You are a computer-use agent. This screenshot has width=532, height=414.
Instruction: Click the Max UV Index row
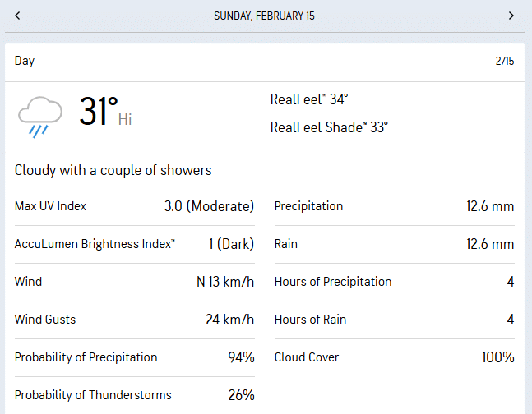pyautogui.click(x=134, y=206)
